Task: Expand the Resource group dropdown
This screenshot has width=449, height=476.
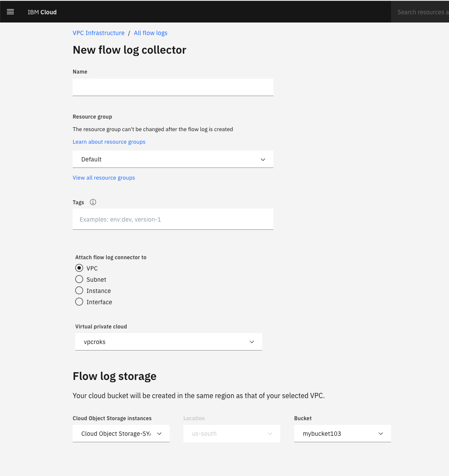Action: (x=173, y=159)
